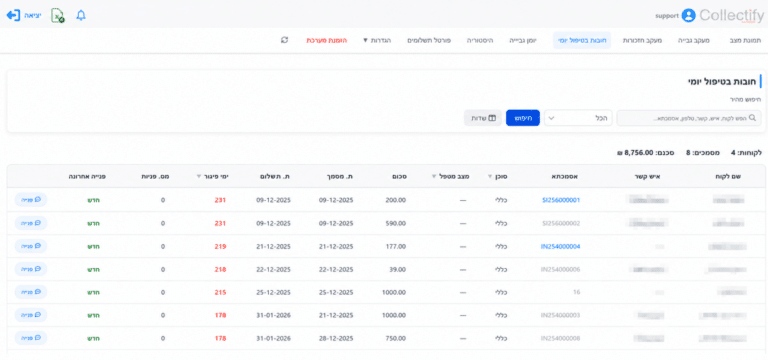Screen dimensions: 768x360
Task: Click the לקוחות: 4 summary
Action: coord(746,153)
